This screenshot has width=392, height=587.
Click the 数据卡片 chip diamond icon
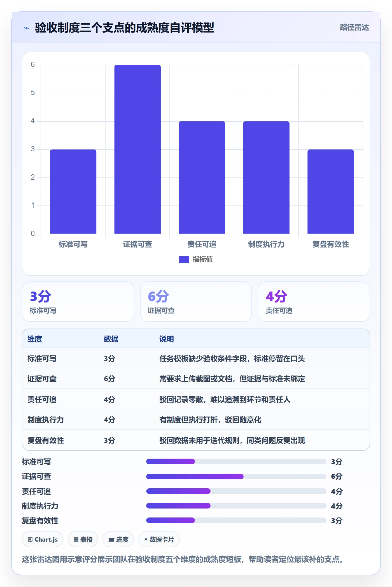pyautogui.click(x=146, y=539)
